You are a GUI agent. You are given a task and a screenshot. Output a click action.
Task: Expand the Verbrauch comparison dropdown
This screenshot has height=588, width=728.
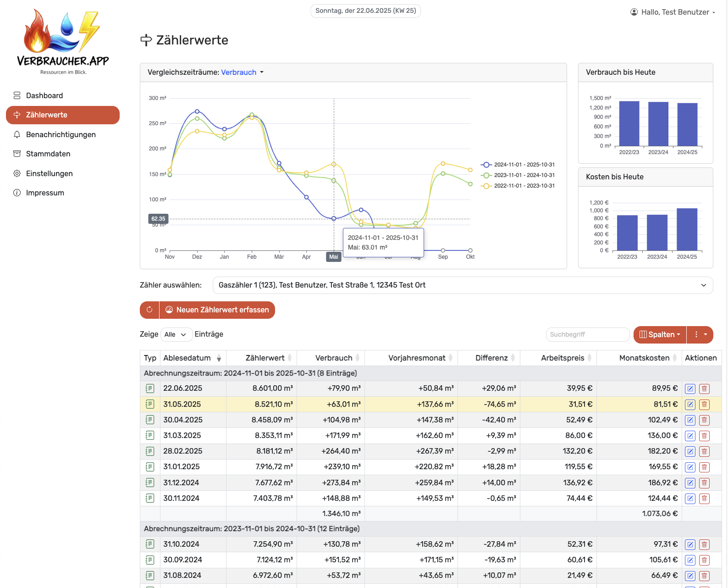pyautogui.click(x=242, y=72)
